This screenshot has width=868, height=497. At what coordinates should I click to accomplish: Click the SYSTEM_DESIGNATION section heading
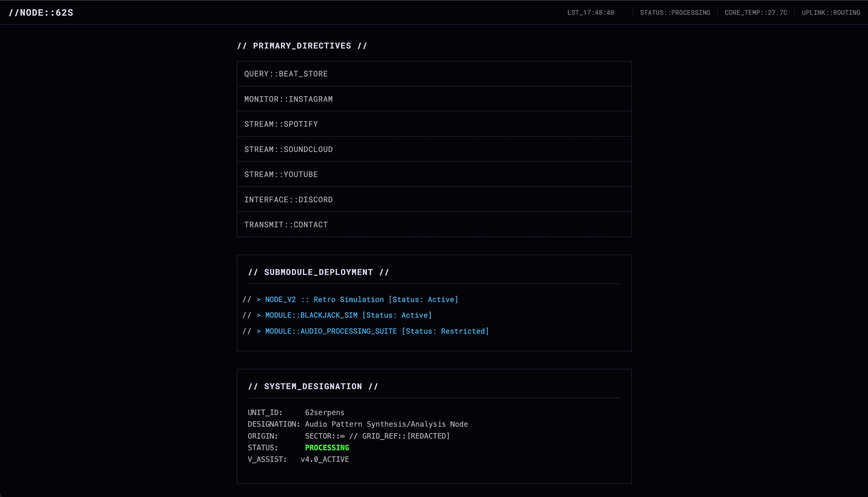[x=313, y=386]
